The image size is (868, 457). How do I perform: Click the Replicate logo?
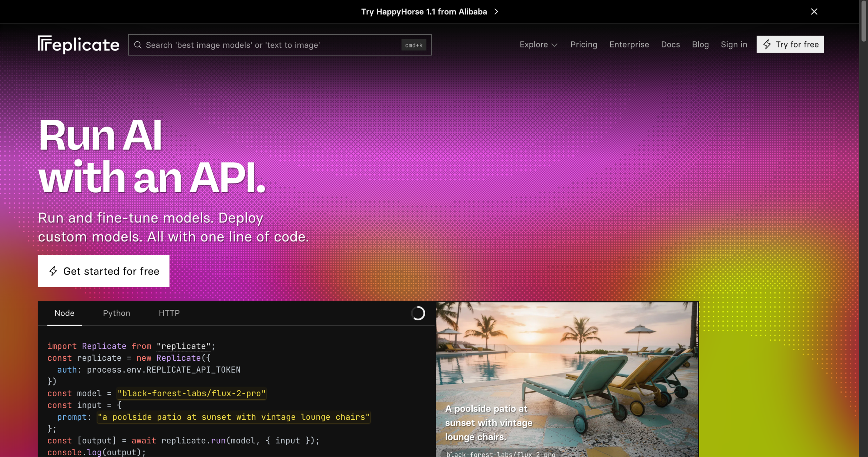click(78, 44)
